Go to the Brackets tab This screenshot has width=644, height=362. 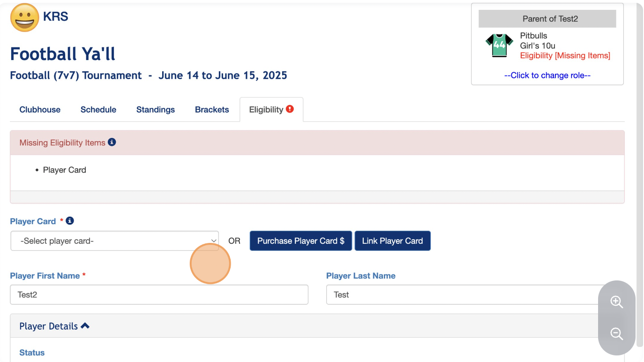pyautogui.click(x=212, y=110)
